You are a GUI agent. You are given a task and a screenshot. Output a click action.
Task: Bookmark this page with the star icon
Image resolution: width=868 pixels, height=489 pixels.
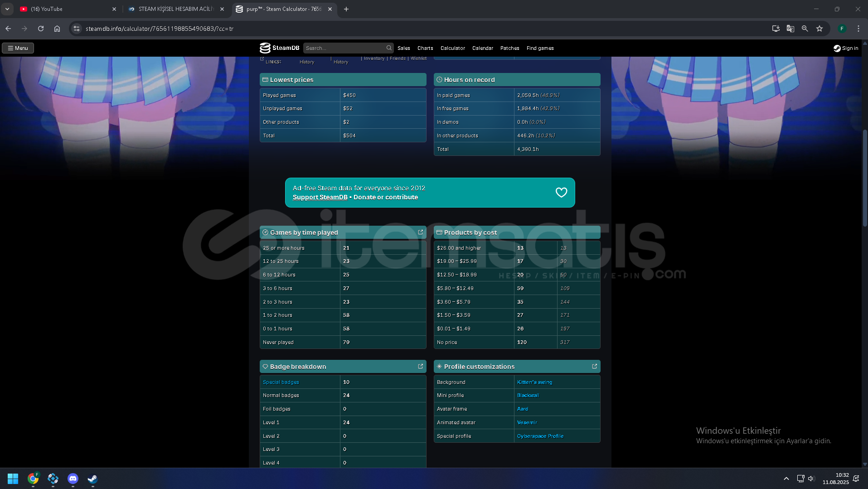click(x=820, y=29)
